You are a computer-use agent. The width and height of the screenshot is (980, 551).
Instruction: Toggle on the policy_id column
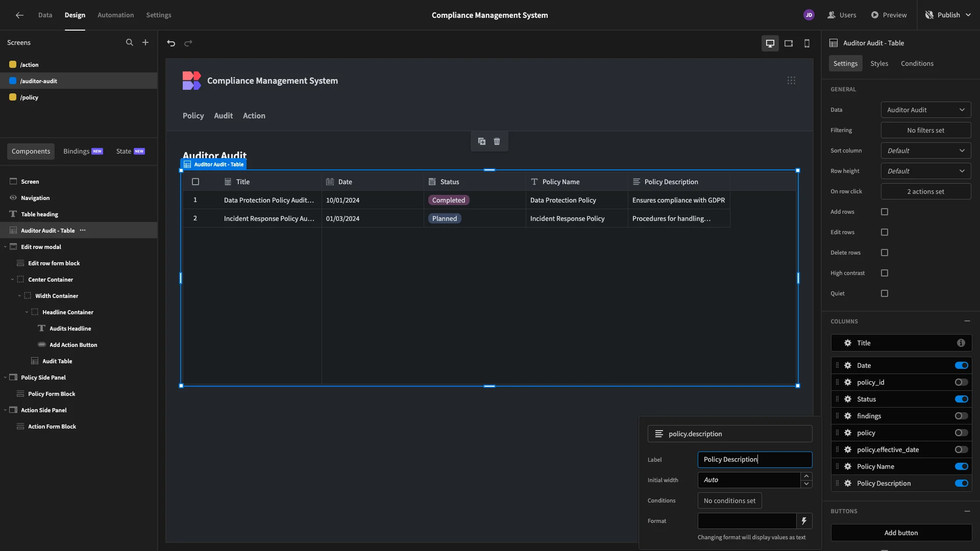point(962,382)
